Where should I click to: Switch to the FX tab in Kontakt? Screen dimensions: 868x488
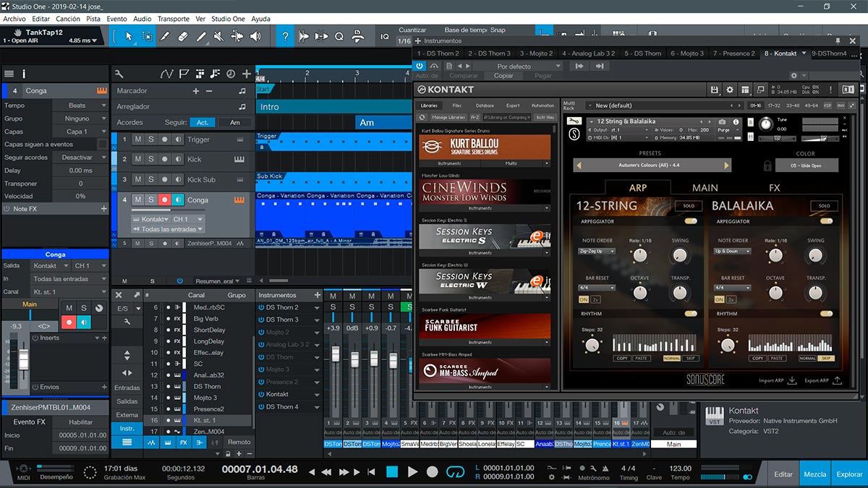pyautogui.click(x=774, y=188)
